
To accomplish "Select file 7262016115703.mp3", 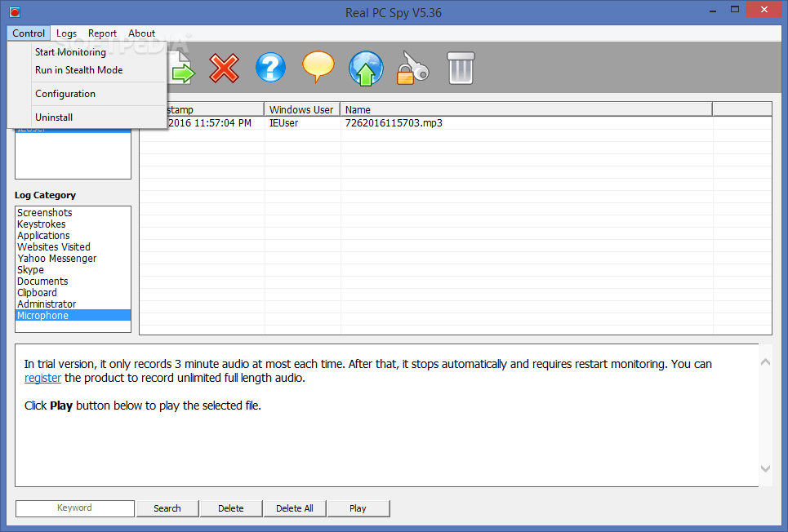I will [x=394, y=123].
